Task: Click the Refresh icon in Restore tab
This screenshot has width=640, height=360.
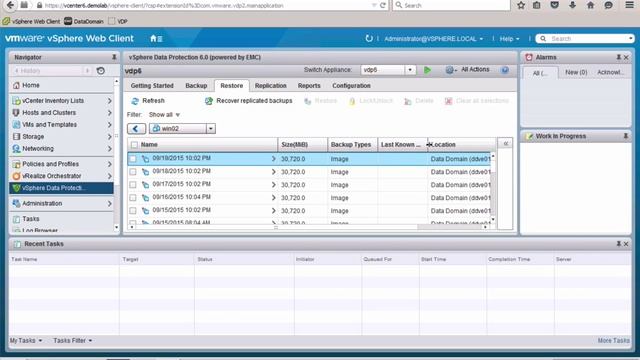Action: point(135,101)
